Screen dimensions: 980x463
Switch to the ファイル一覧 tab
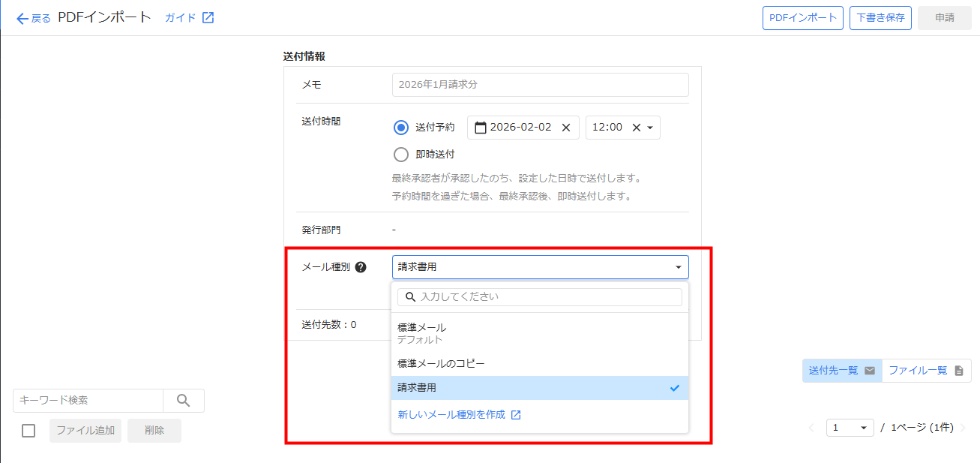click(x=926, y=371)
